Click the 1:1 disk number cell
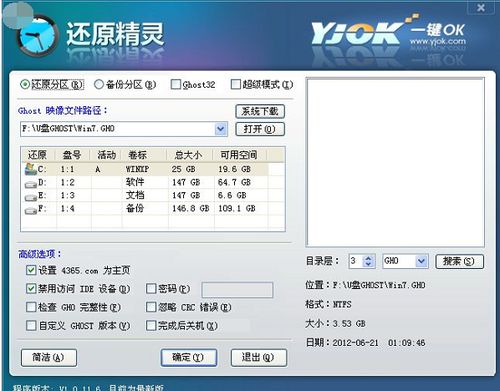The height and width of the screenshot is (391, 500). click(67, 169)
